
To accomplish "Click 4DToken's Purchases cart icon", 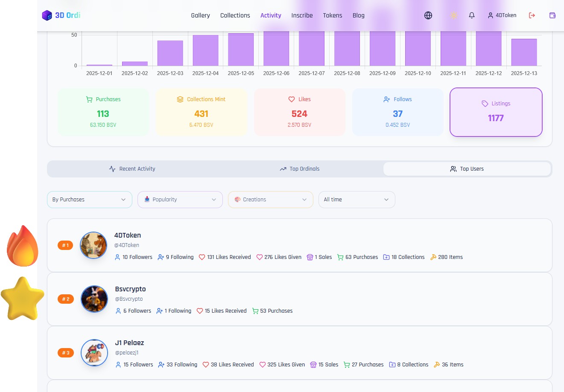I will (340, 257).
